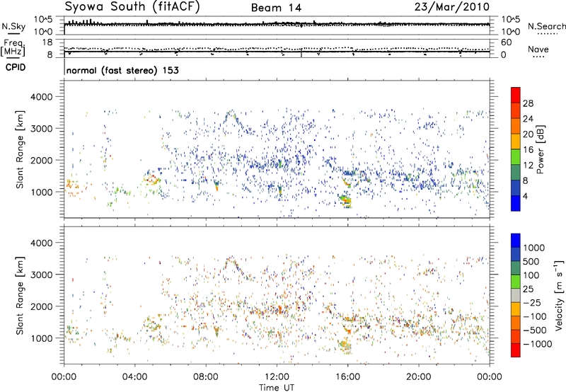Click the "04:00" time tick label
Viewport: 566px width, 392px height.
coord(135,377)
